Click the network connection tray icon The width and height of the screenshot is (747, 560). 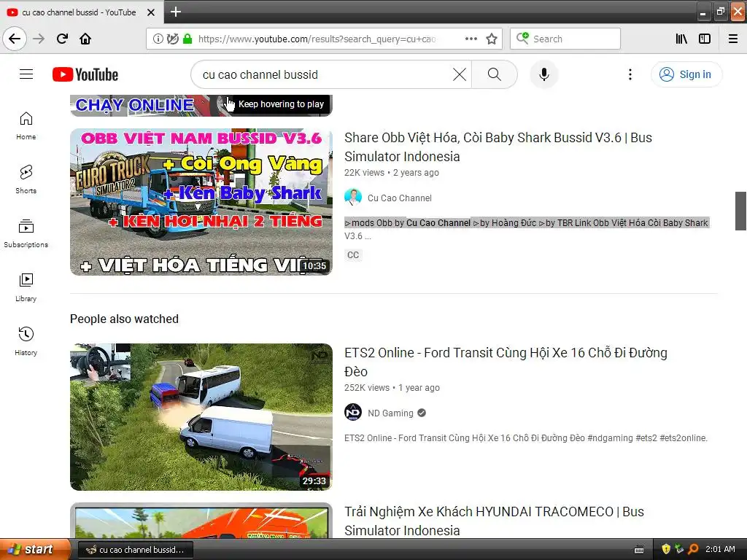[x=679, y=550]
